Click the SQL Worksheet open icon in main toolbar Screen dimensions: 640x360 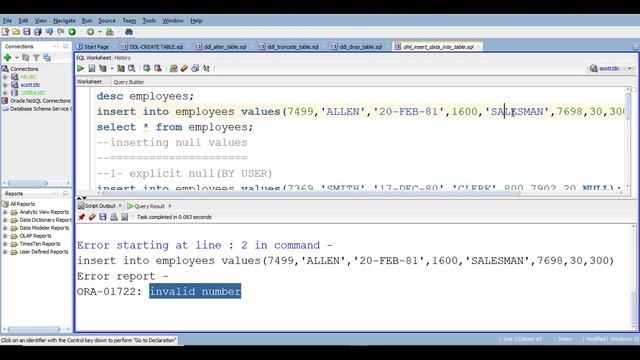click(x=110, y=32)
